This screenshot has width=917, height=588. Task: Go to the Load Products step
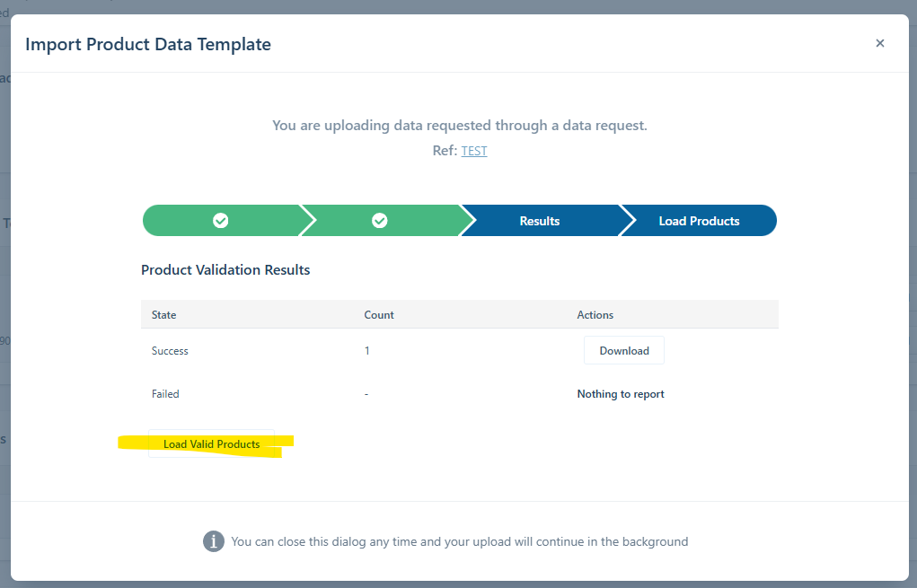(x=699, y=221)
